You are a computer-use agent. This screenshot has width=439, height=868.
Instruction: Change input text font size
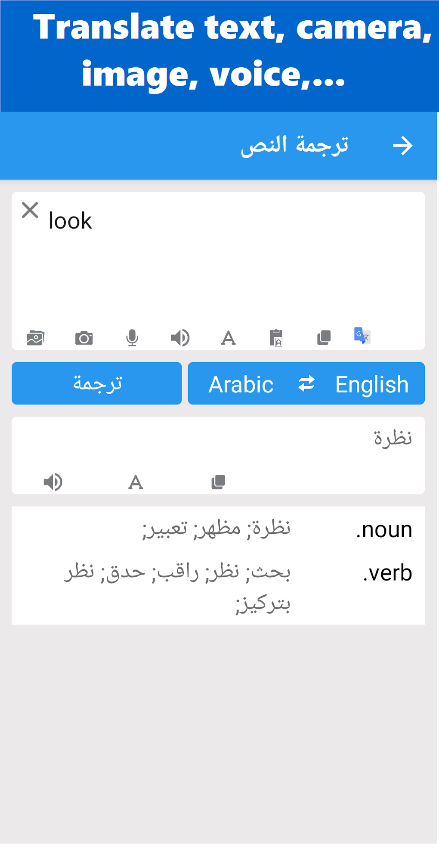point(228,338)
